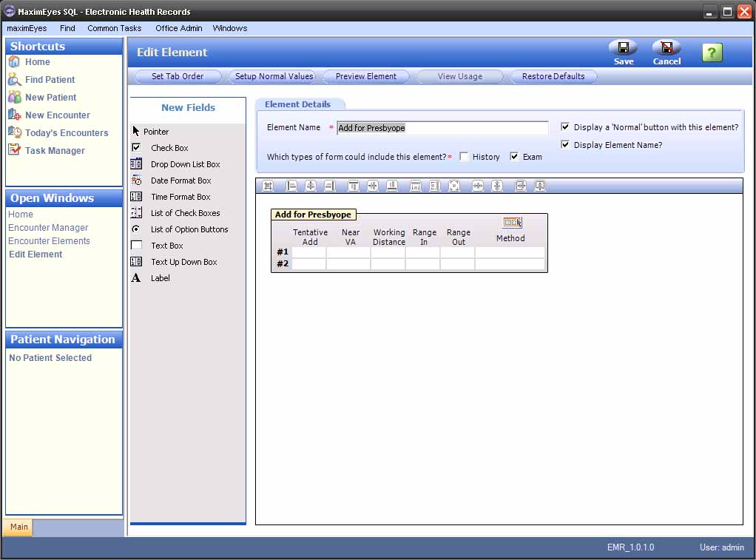Choose the List of Check Boxes field
The image size is (756, 560).
tap(176, 213)
